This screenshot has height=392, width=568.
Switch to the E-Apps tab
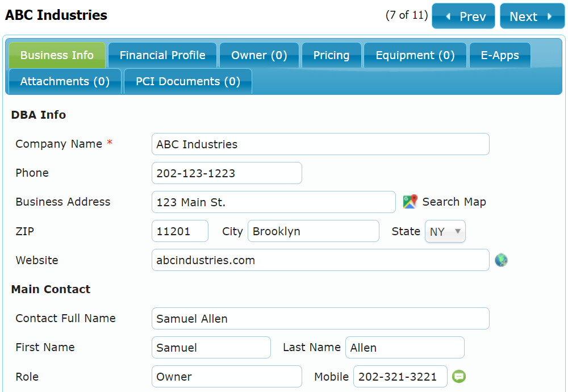pyautogui.click(x=500, y=55)
